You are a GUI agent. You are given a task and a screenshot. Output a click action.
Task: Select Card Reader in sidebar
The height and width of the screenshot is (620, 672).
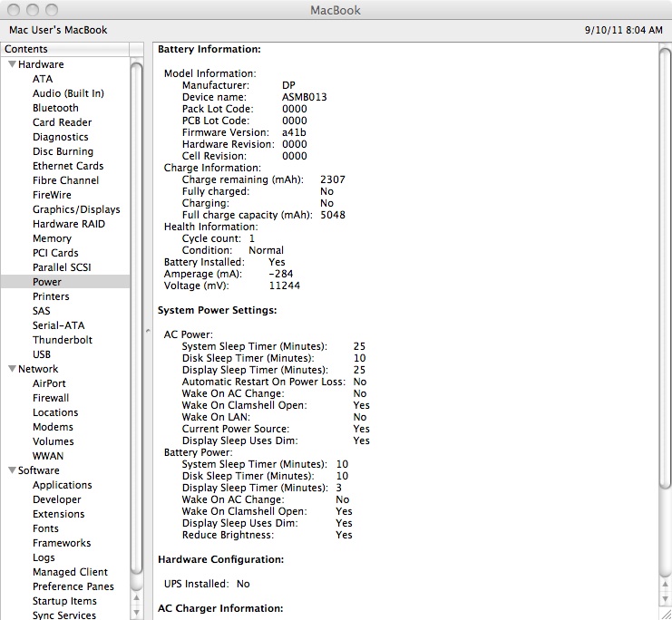[63, 122]
